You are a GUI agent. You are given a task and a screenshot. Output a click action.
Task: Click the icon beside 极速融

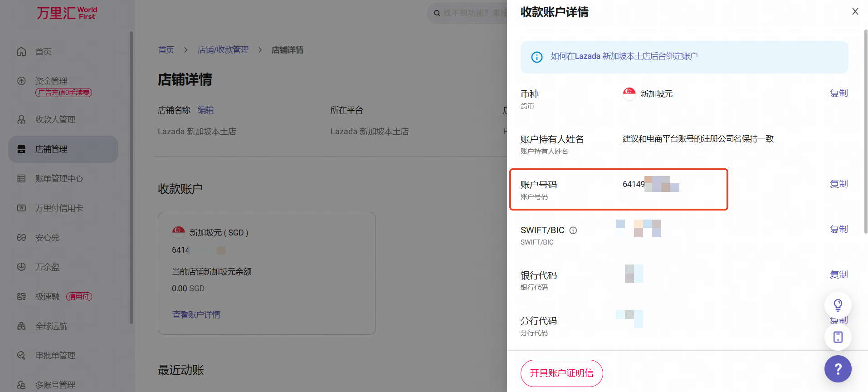[x=21, y=297]
